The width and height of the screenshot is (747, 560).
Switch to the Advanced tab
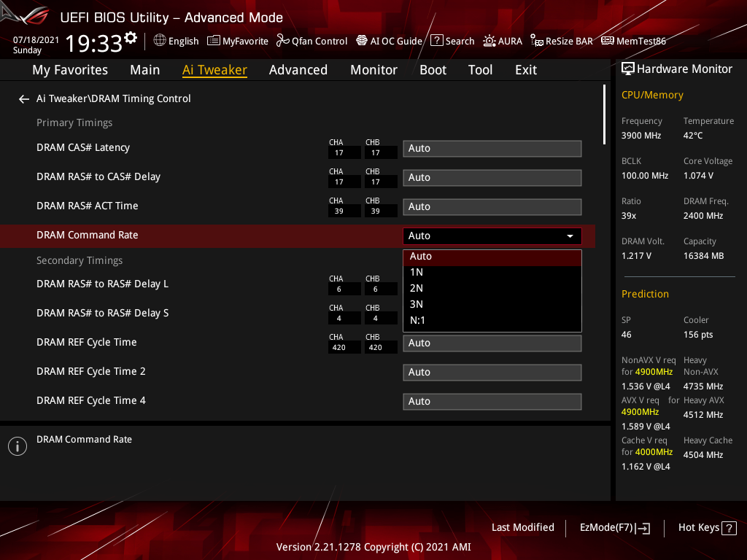click(298, 69)
